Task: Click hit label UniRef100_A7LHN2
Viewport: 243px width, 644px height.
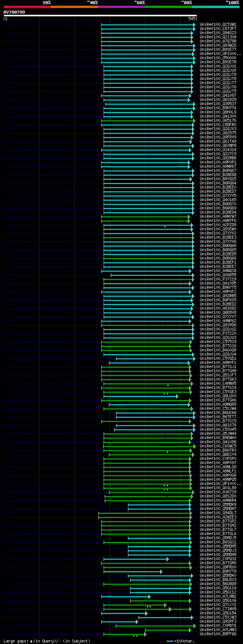Action: pyautogui.click(x=218, y=596)
